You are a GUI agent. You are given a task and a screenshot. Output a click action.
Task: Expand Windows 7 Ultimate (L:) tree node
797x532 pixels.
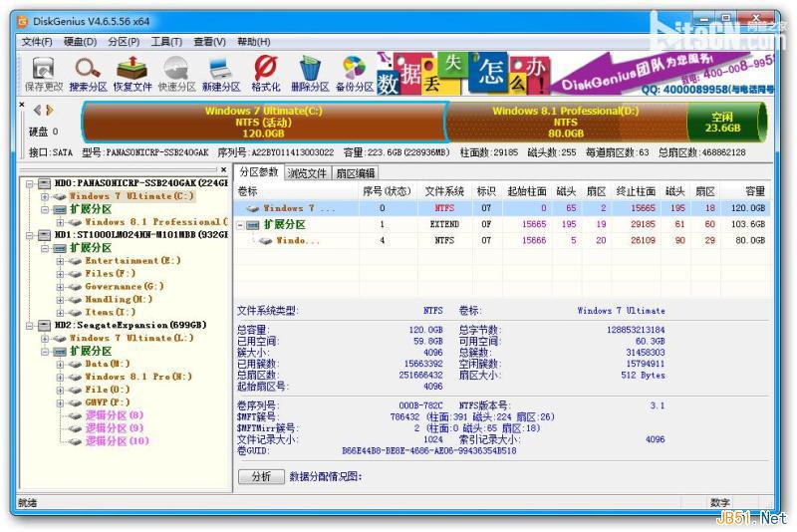(x=45, y=339)
